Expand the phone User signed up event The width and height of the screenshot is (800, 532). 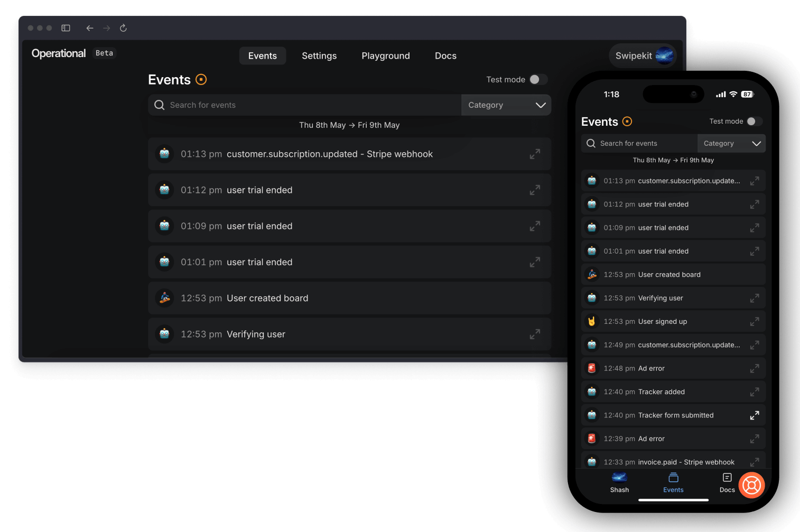(755, 321)
